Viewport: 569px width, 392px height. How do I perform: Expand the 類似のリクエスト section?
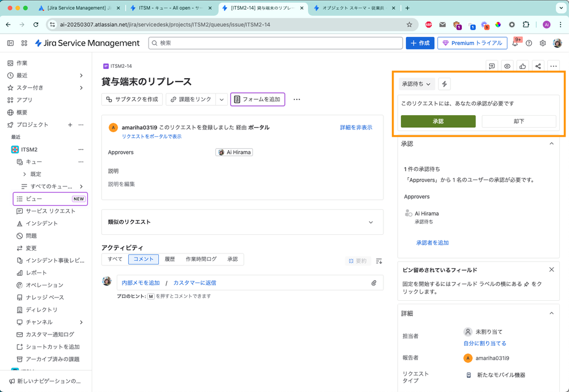click(370, 222)
